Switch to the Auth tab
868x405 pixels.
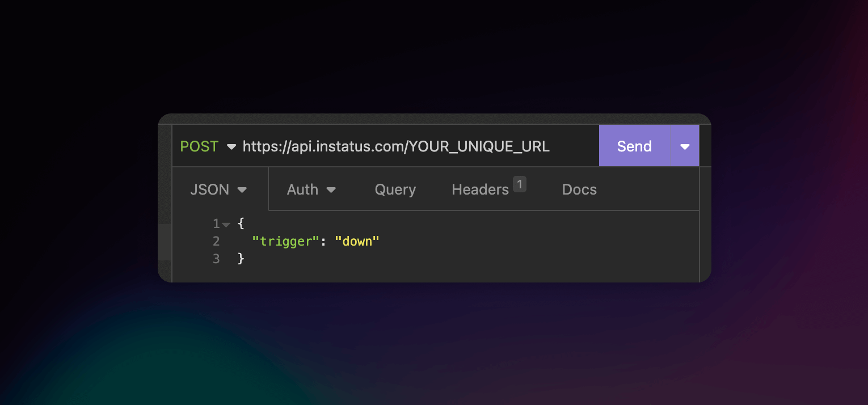click(x=302, y=189)
